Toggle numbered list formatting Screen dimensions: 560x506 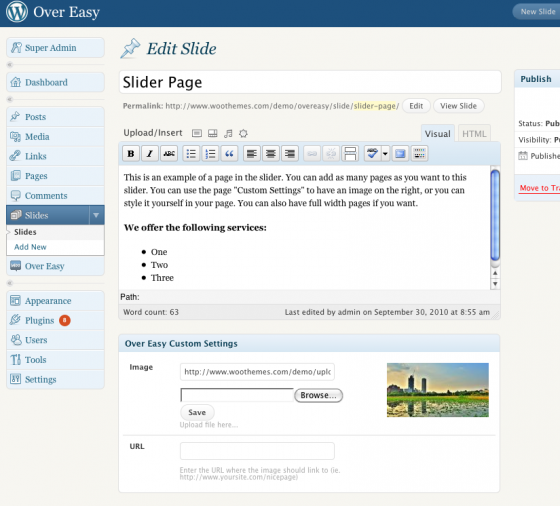click(210, 154)
